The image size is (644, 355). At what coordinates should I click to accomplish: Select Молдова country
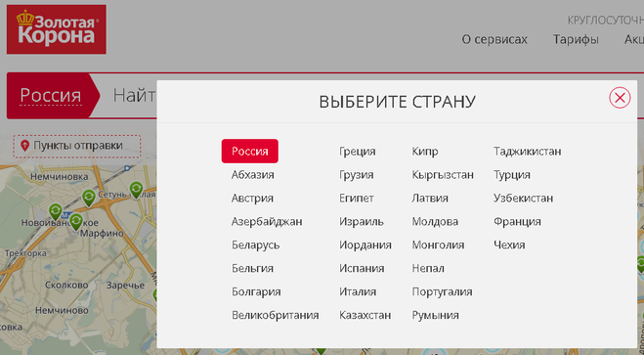tap(435, 221)
